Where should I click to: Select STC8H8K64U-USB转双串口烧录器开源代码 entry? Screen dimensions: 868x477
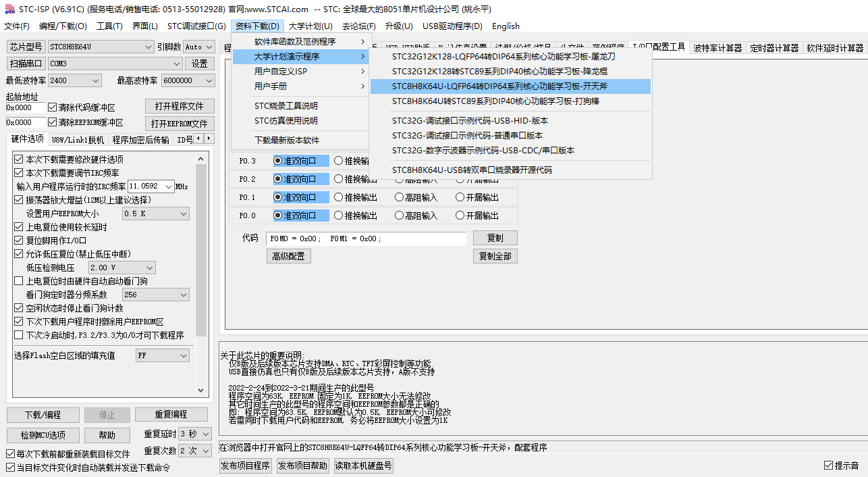tap(510, 170)
